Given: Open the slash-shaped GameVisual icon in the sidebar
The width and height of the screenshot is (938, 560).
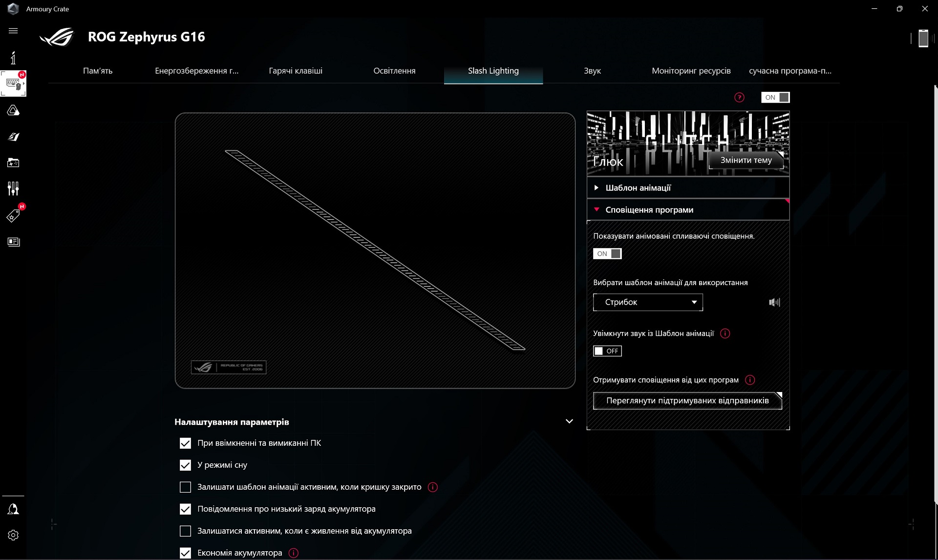Looking at the screenshot, I should click(x=13, y=137).
